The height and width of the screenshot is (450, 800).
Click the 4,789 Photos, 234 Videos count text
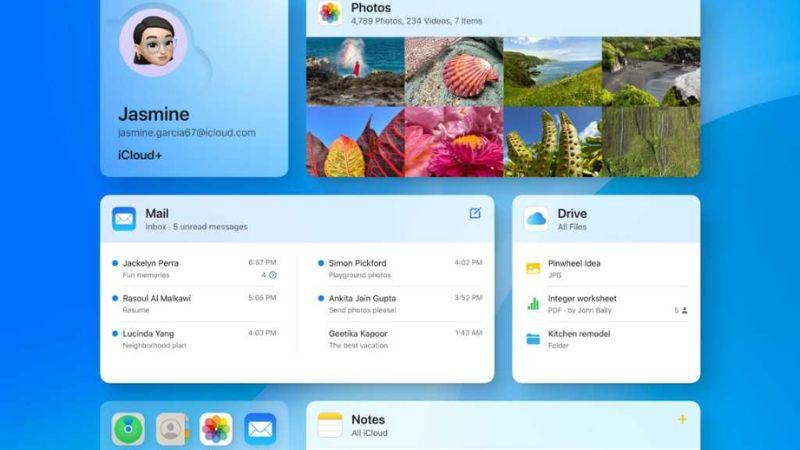pos(416,21)
